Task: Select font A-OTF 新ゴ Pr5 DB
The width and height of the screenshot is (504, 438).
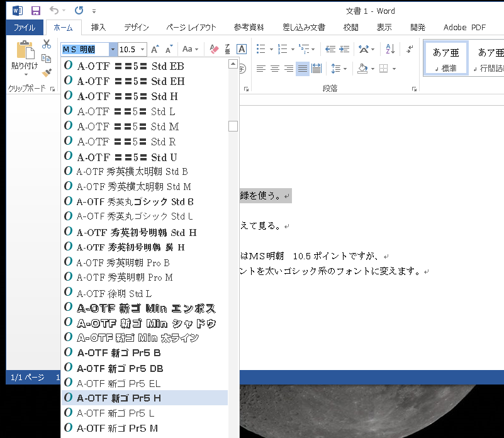Action: pyautogui.click(x=145, y=368)
